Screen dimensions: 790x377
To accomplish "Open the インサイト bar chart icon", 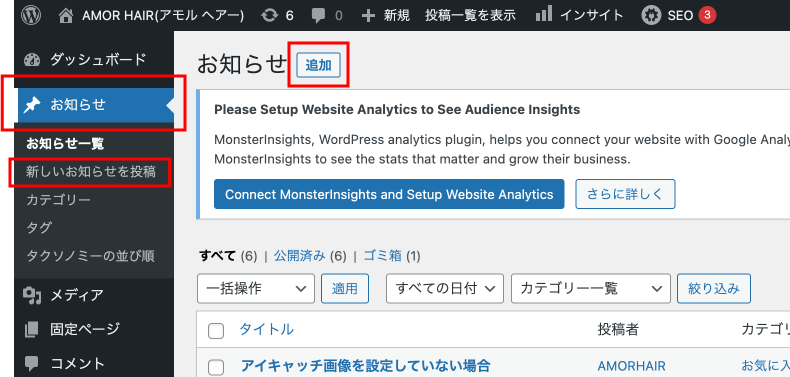I will click(544, 15).
